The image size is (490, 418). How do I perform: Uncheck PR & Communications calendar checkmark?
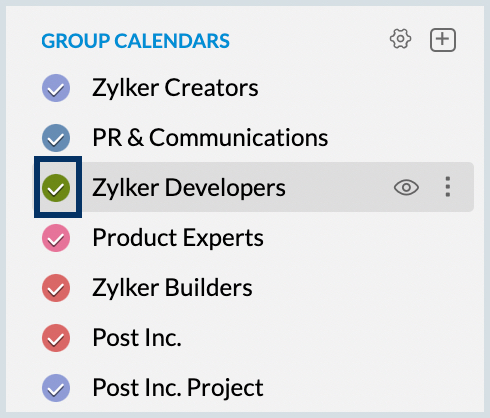(56, 138)
